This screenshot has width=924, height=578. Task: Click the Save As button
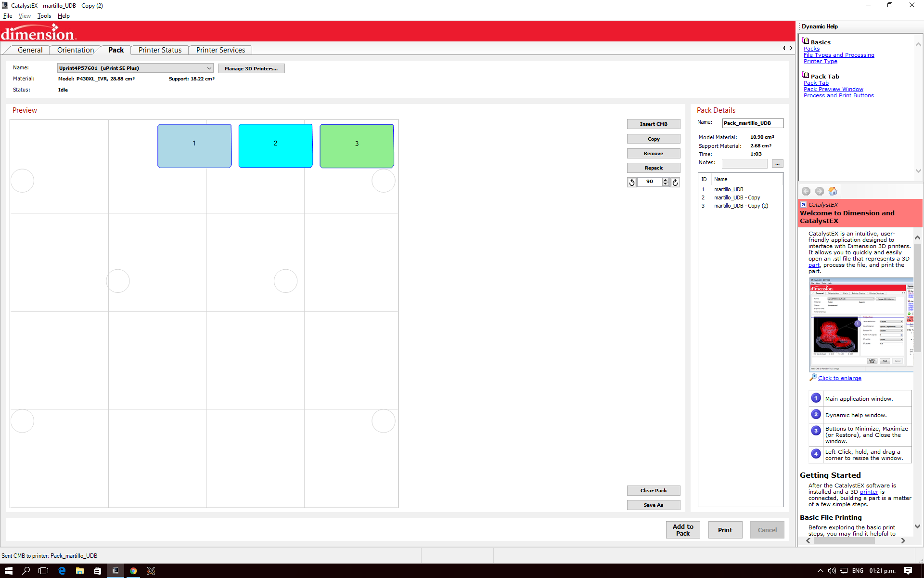[654, 505]
